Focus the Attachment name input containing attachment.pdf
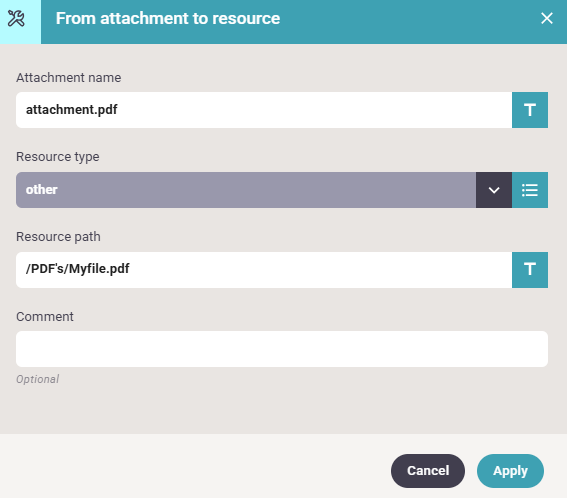 tap(264, 110)
